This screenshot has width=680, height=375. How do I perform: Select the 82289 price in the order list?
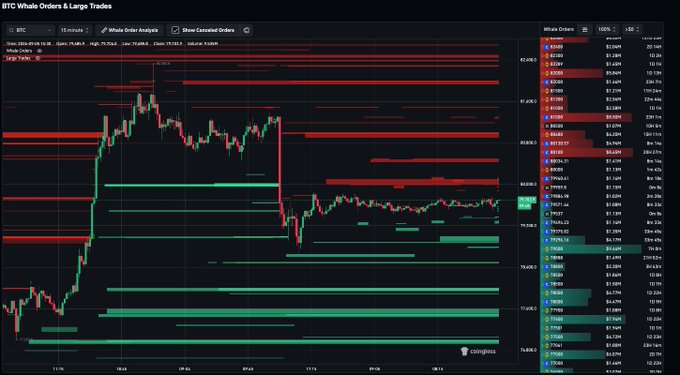557,64
